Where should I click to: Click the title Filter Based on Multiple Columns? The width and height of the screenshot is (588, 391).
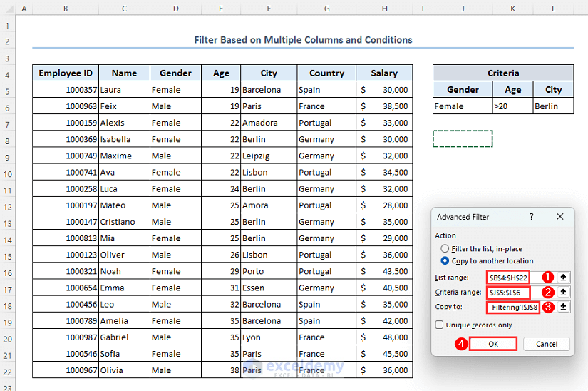[x=303, y=40]
